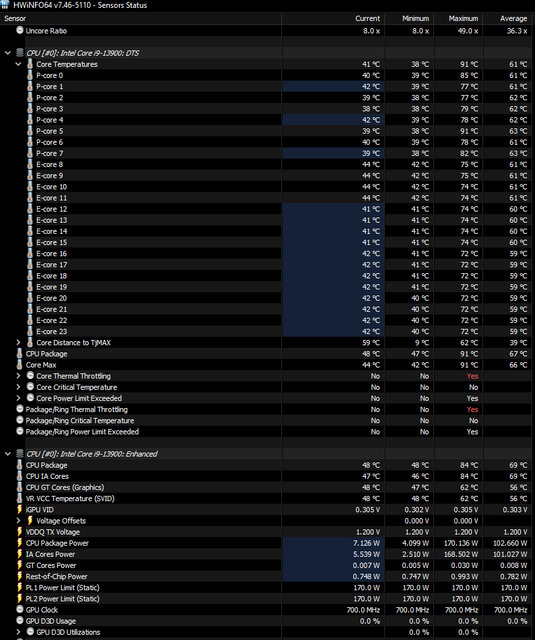Screen dimensions: 535x640
Task: Click the Maximum column header
Action: tap(458, 18)
